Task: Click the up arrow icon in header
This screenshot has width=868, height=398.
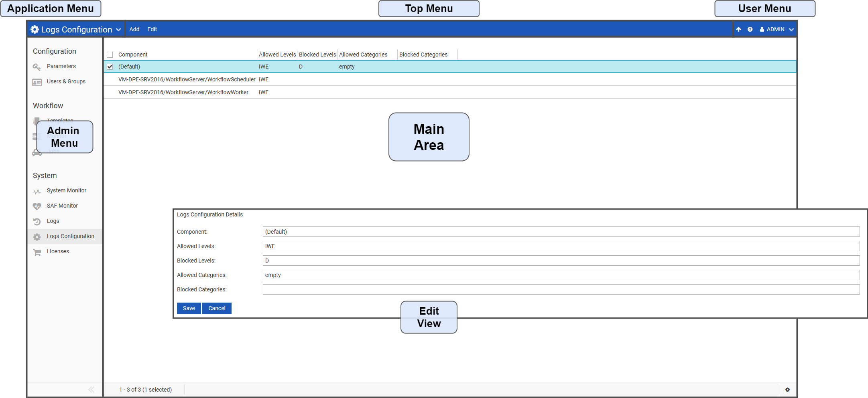Action: pyautogui.click(x=738, y=29)
